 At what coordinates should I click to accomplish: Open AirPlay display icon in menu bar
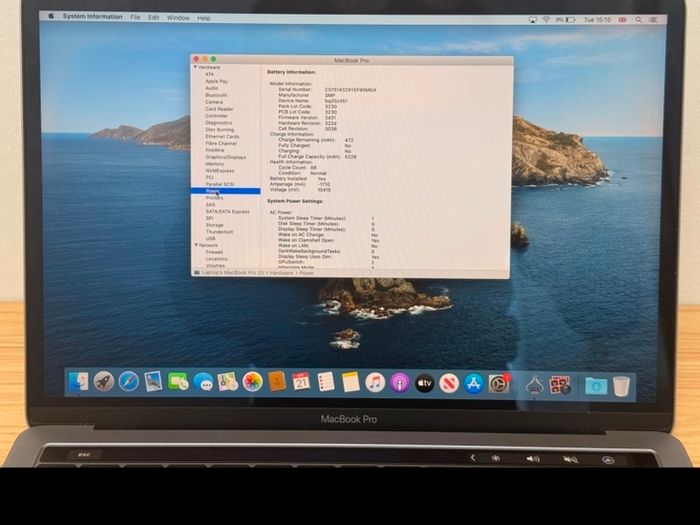tap(532, 20)
